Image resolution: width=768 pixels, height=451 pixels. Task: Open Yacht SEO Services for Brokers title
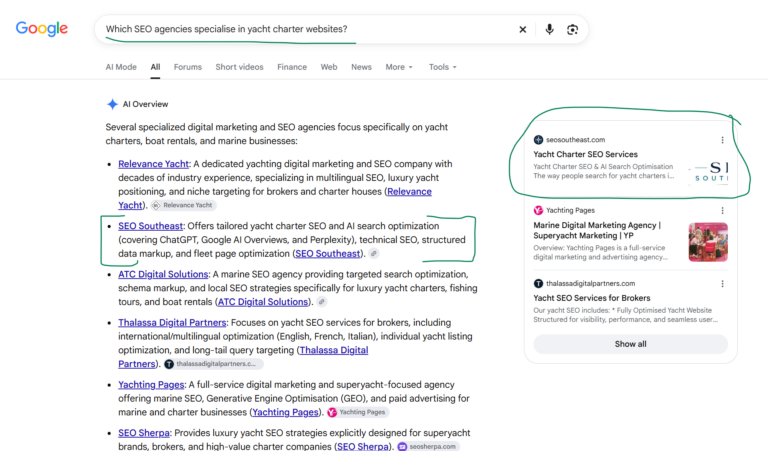point(592,298)
